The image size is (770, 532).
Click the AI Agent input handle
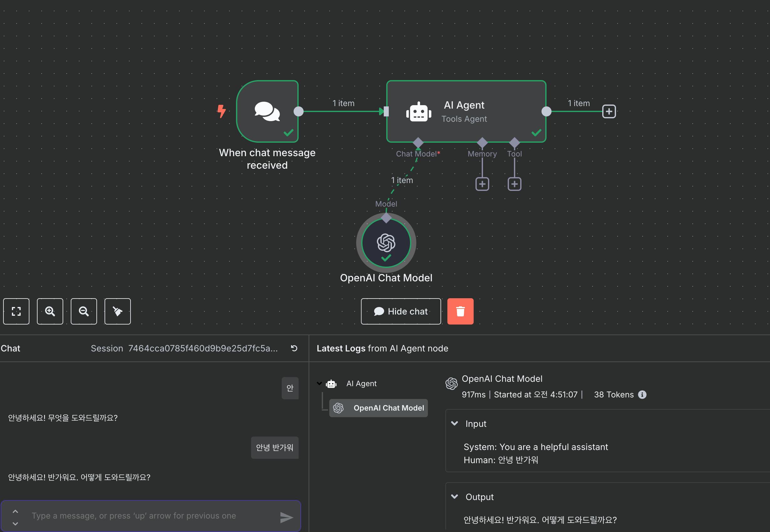pos(386,111)
